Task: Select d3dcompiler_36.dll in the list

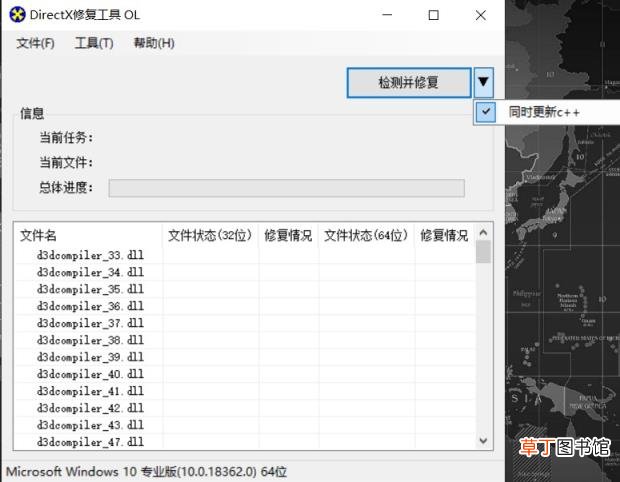Action: tap(90, 306)
